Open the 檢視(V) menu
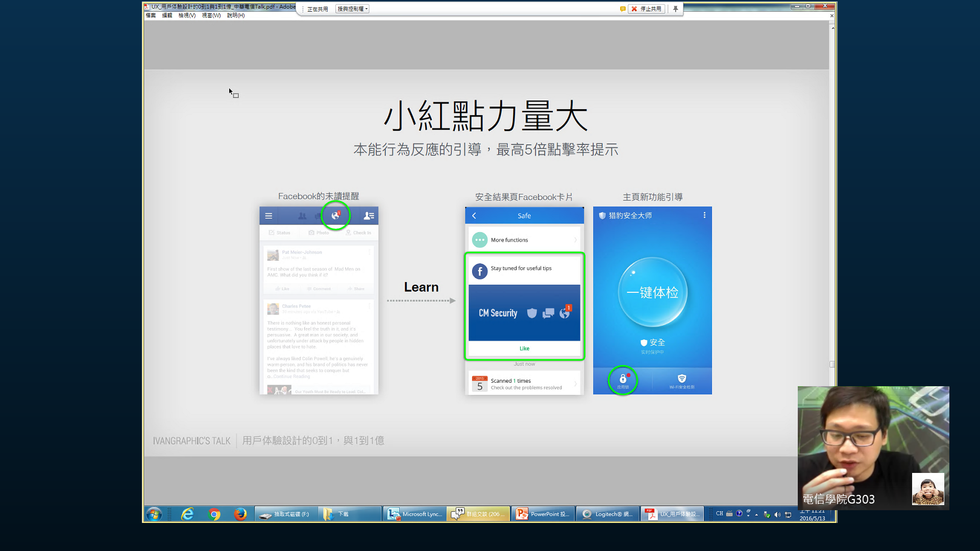The image size is (980, 551). [187, 15]
